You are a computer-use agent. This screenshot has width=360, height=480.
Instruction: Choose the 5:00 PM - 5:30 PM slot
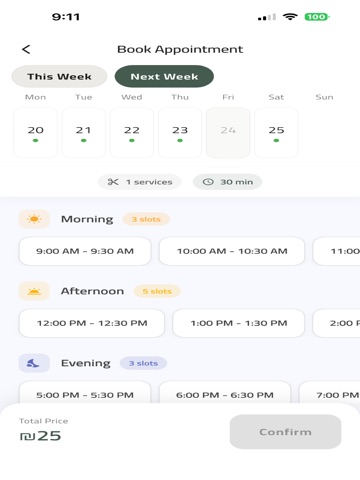pyautogui.click(x=85, y=393)
